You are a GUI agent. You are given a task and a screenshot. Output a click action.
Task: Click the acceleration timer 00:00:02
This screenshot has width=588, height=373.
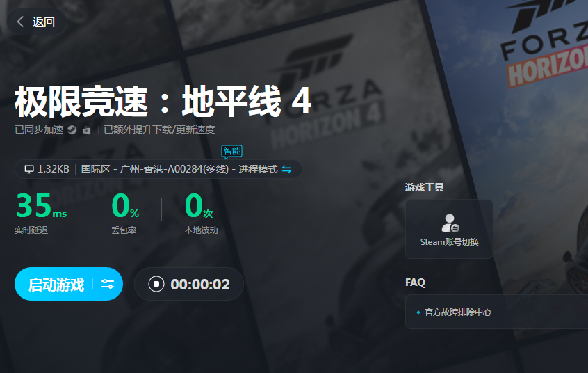200,285
